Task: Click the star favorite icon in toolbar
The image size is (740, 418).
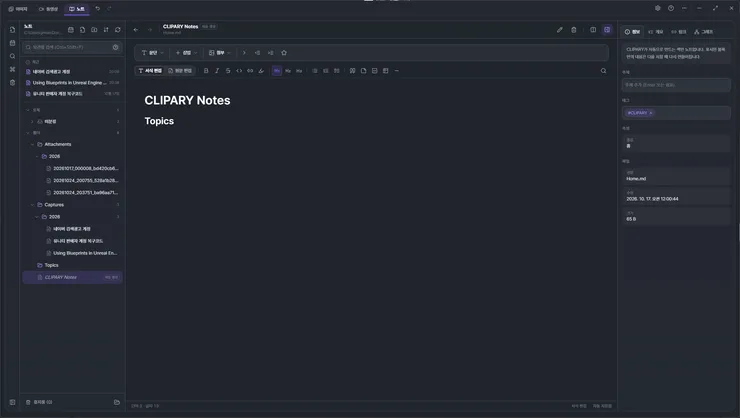Action: click(284, 53)
